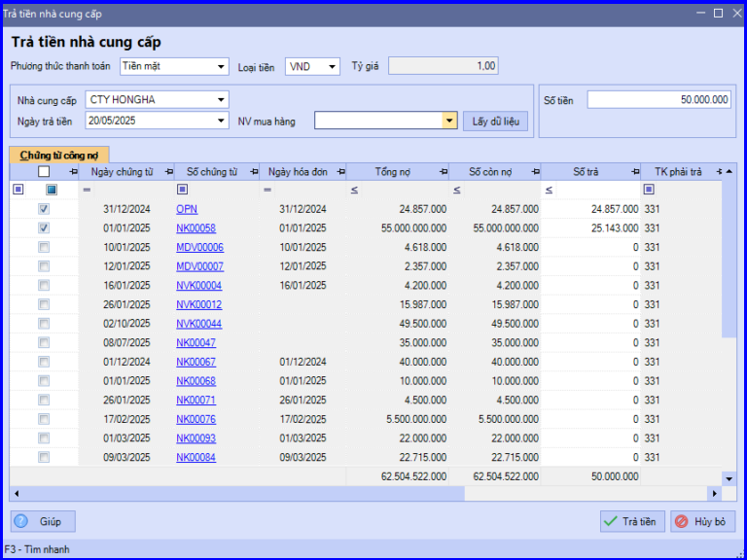Open NV mua hàng dropdown arrow
The image size is (747, 560).
click(x=449, y=121)
